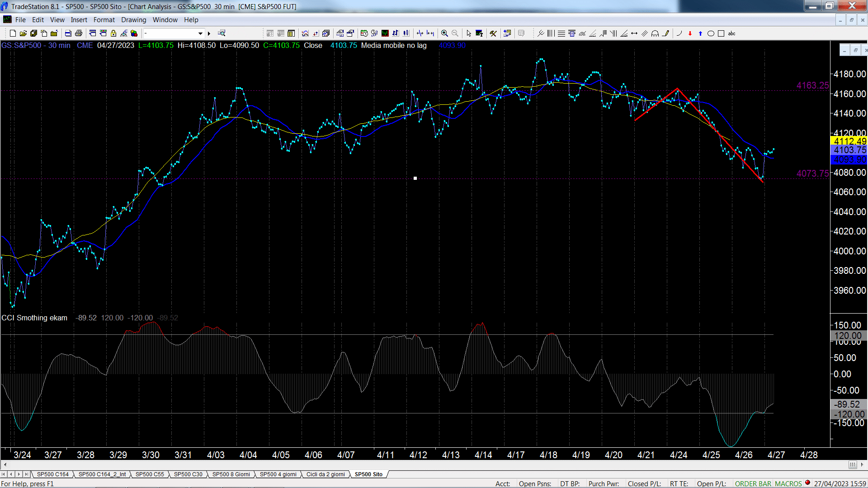Click the -89.52 CCI axis value

pos(848,404)
